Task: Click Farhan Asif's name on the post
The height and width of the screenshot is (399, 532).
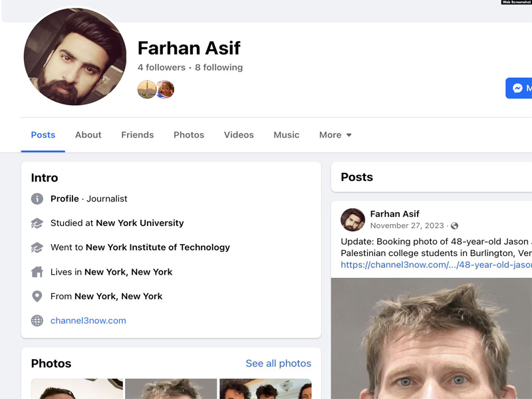Action: pos(395,213)
